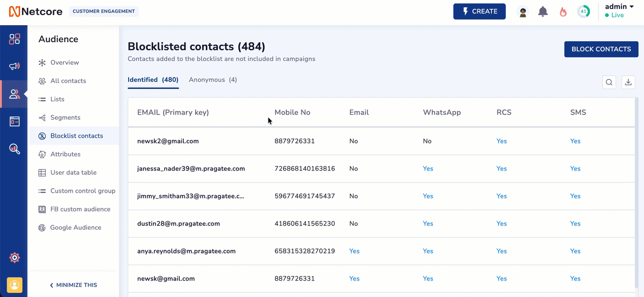Open the analytics magnifier icon in left rail
This screenshot has width=644, height=297.
[x=15, y=149]
